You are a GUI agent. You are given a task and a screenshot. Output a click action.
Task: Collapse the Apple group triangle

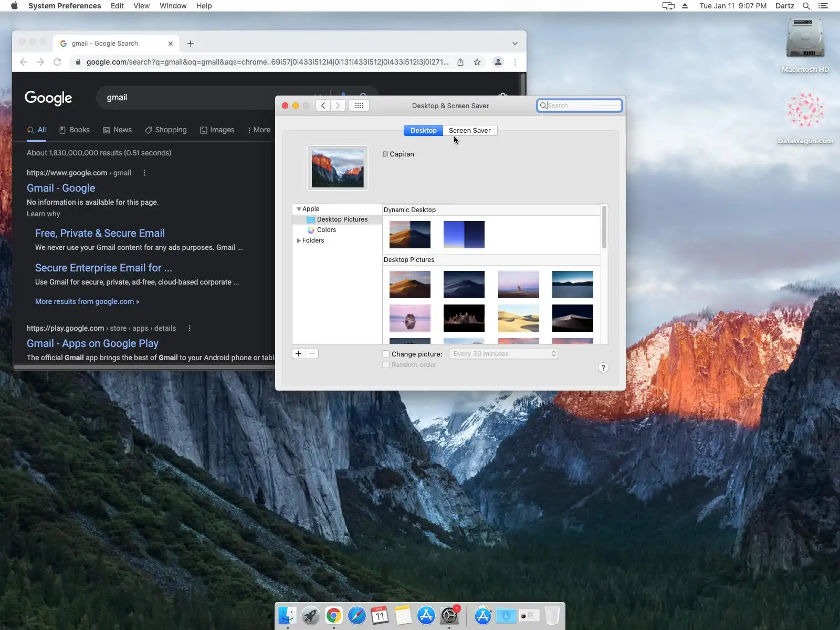[299, 209]
